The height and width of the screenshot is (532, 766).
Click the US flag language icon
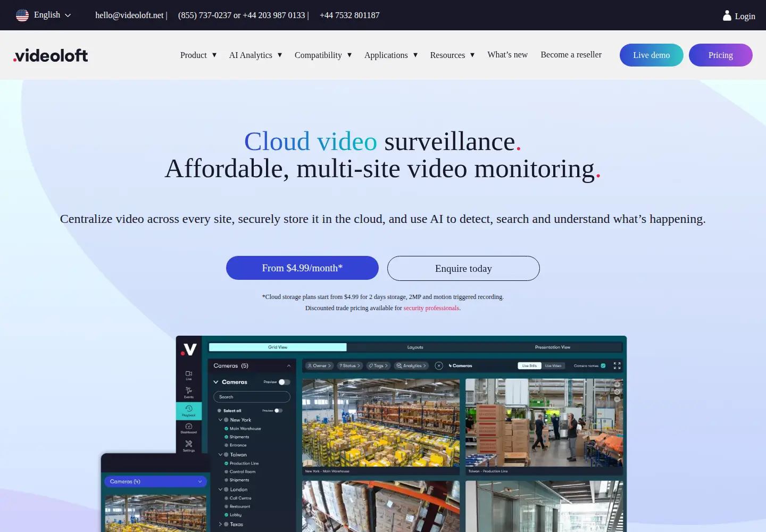[x=22, y=15]
